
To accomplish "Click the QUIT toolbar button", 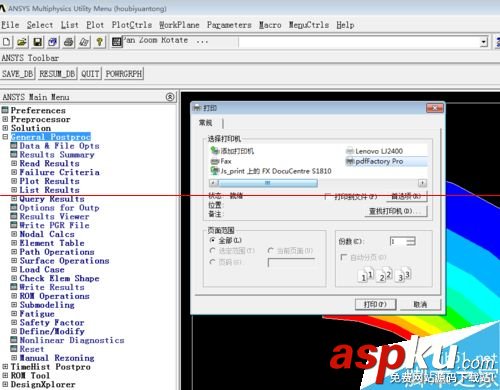I will click(90, 74).
